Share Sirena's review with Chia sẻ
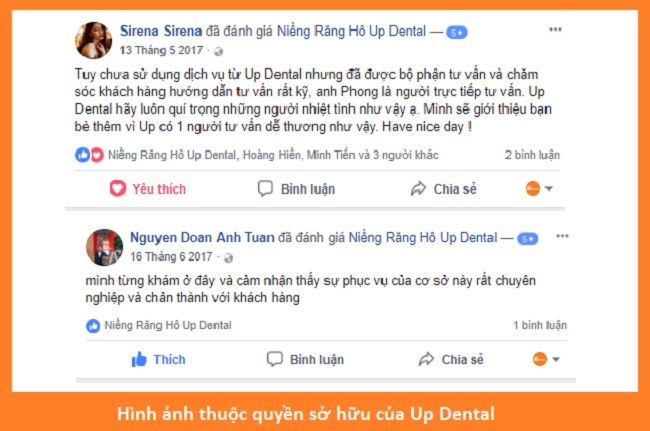The height and width of the screenshot is (431, 650). click(x=443, y=189)
